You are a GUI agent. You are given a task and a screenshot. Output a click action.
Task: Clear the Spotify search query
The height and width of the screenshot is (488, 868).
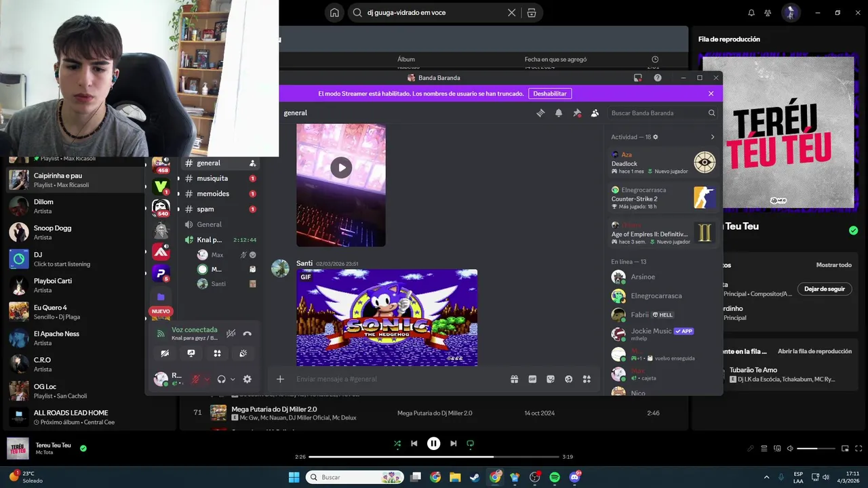(x=512, y=12)
